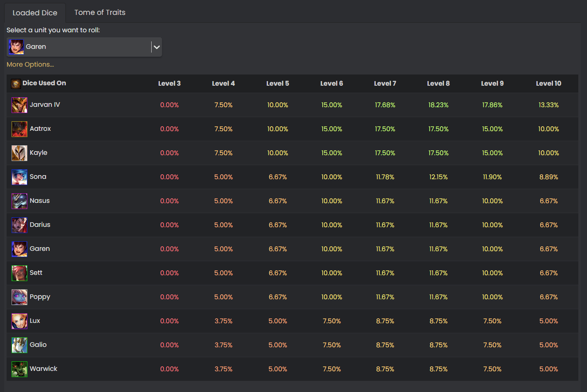Click Aatrox champion portrait icon
The width and height of the screenshot is (587, 392).
tap(19, 129)
